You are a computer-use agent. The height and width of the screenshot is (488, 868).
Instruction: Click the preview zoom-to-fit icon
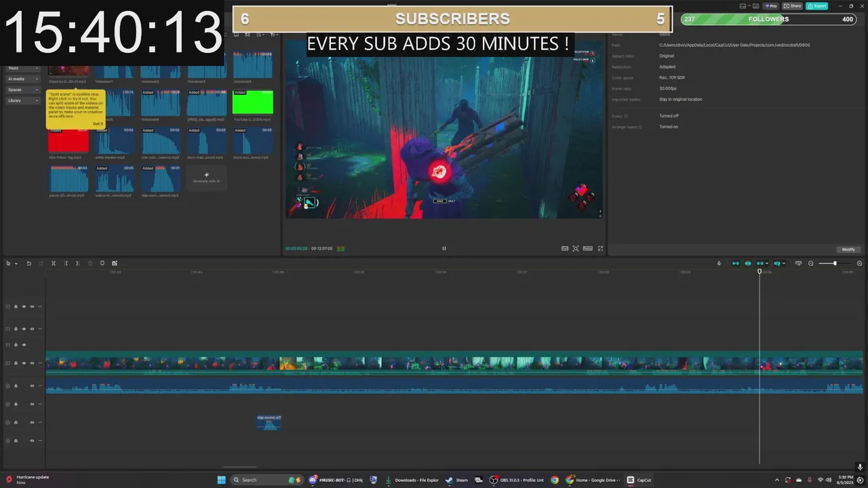point(576,248)
